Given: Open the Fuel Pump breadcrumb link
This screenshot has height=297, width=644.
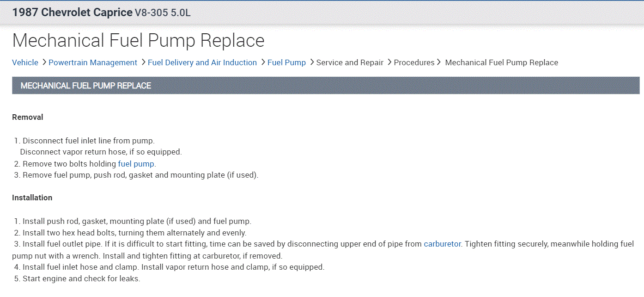Looking at the screenshot, I should point(286,62).
